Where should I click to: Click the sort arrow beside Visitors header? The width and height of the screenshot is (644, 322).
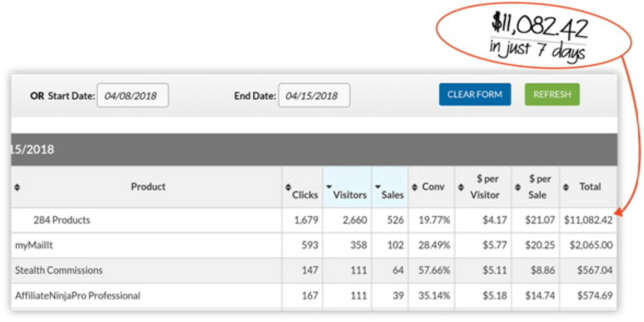[x=329, y=186]
